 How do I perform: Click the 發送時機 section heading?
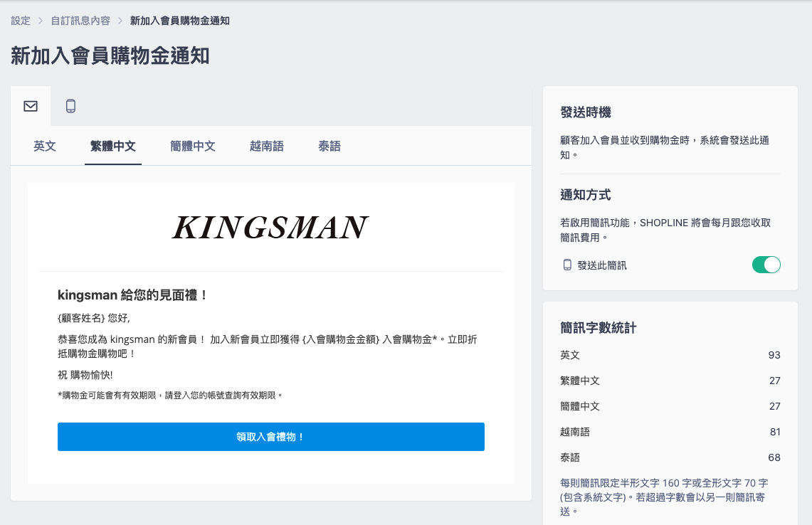click(586, 112)
